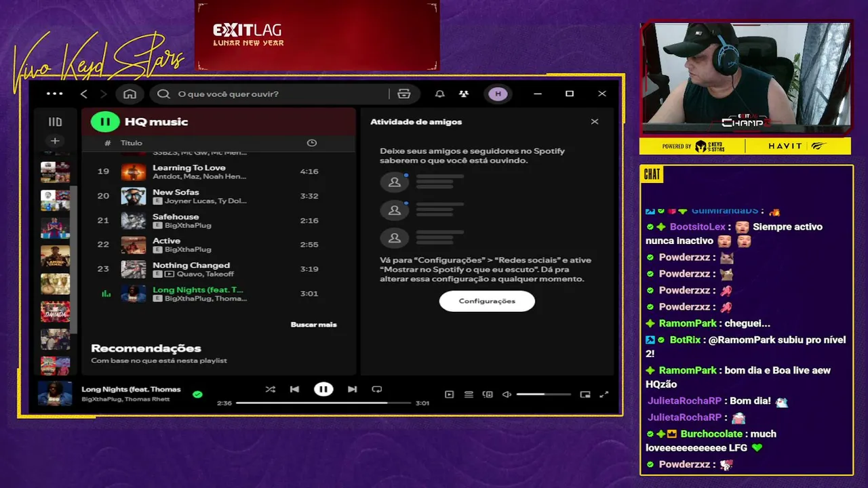This screenshot has height=488, width=868.
Task: Toggle the Now Playing view icon
Action: (449, 394)
